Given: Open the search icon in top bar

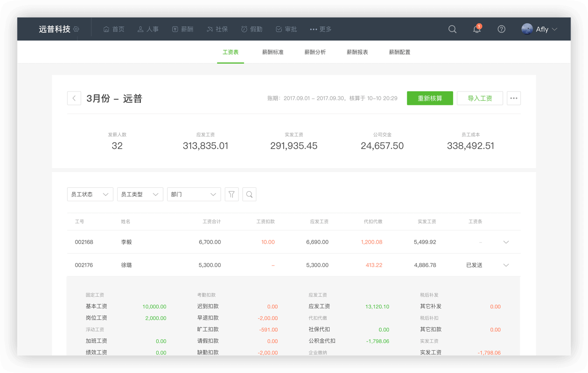Looking at the screenshot, I should coord(452,29).
